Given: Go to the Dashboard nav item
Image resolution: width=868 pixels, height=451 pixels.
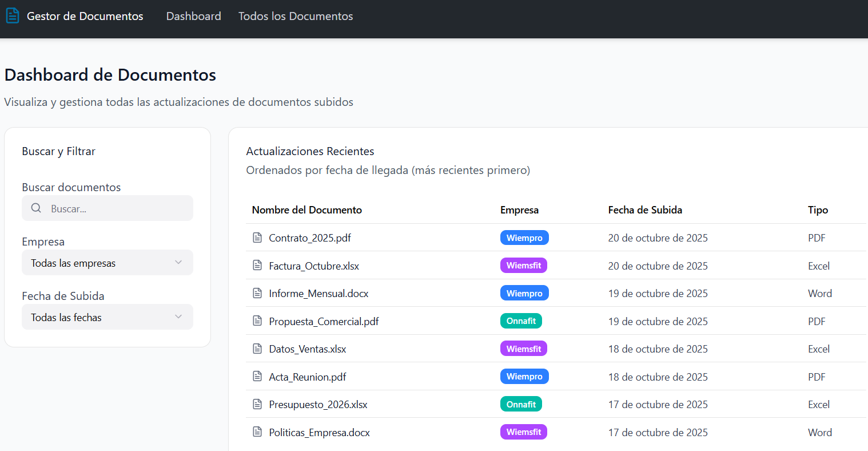Looking at the screenshot, I should [x=193, y=16].
